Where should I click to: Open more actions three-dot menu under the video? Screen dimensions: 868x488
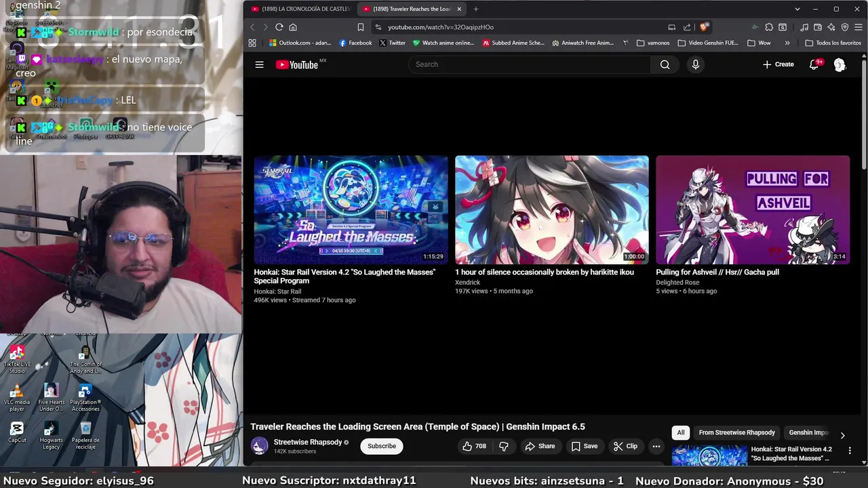pyautogui.click(x=656, y=446)
